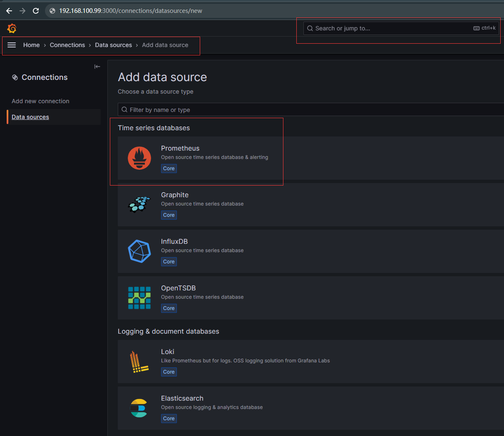
Task: Open the hamburger navigation menu
Action: [12, 45]
